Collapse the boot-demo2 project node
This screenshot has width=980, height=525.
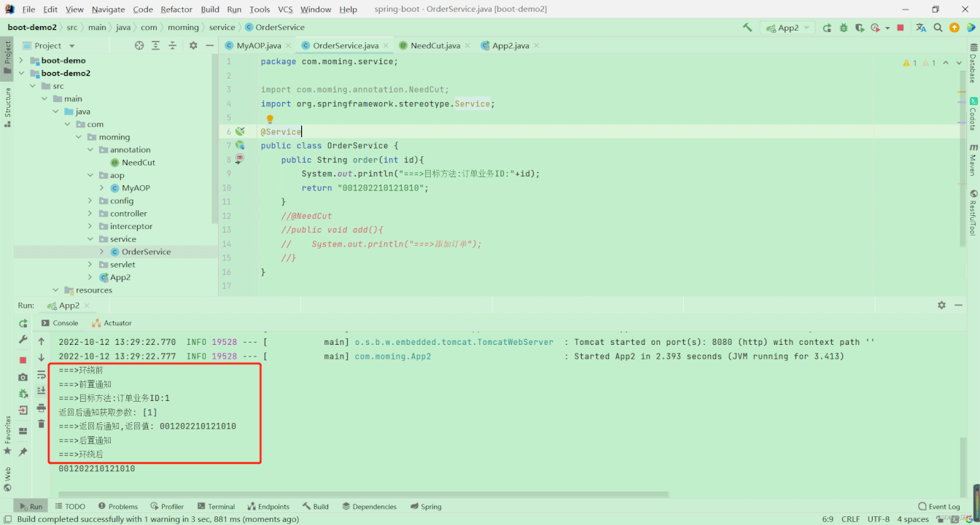click(x=21, y=73)
